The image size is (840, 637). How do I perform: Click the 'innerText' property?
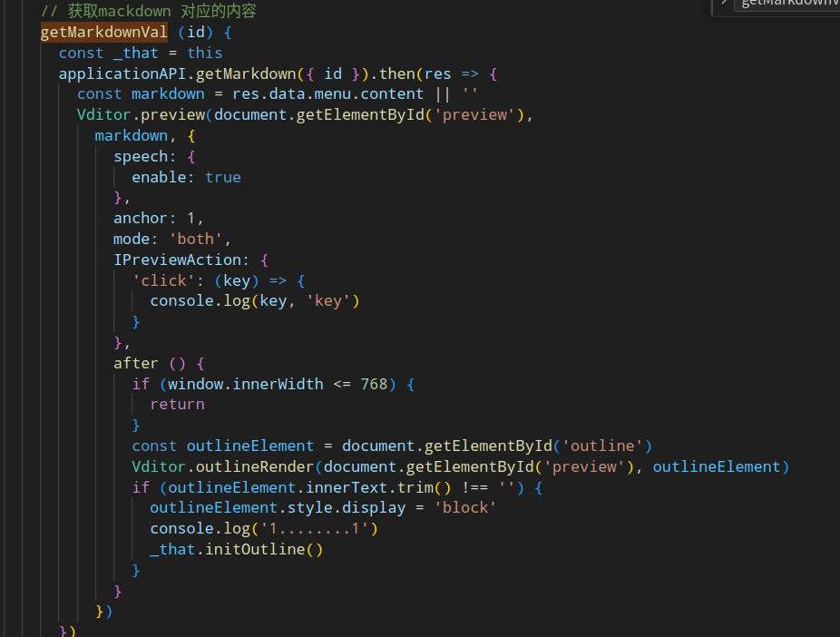tap(347, 487)
